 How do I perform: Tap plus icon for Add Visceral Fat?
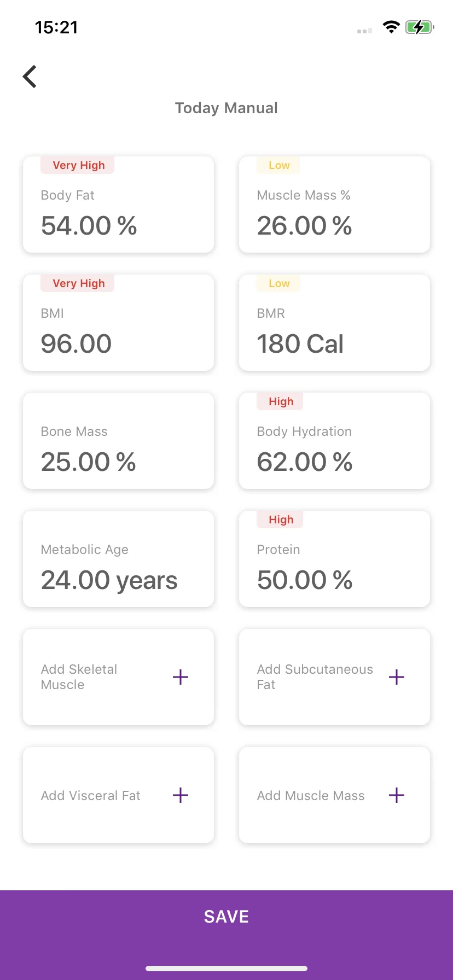pos(181,795)
